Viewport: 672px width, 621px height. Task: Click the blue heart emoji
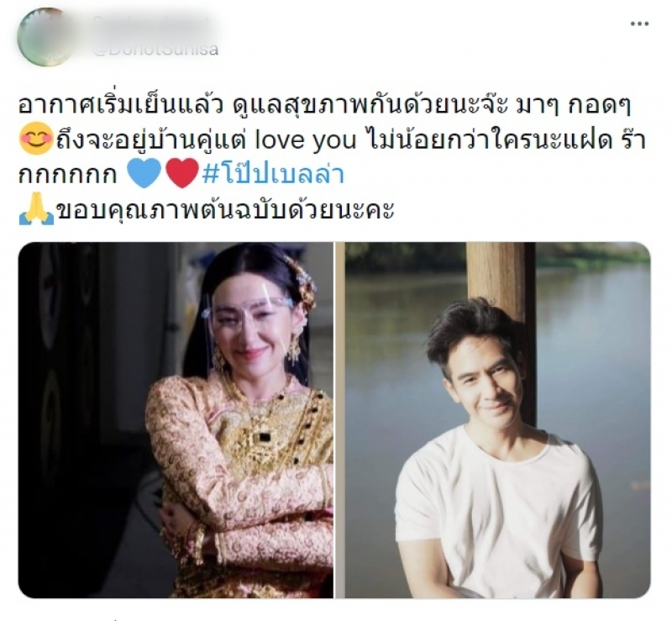pyautogui.click(x=144, y=173)
